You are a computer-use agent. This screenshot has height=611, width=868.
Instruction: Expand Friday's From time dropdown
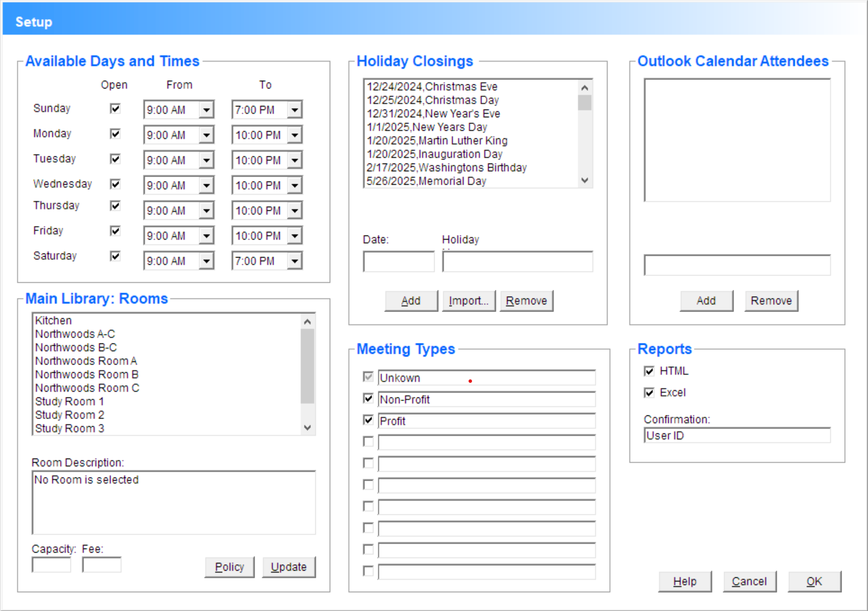tap(206, 236)
